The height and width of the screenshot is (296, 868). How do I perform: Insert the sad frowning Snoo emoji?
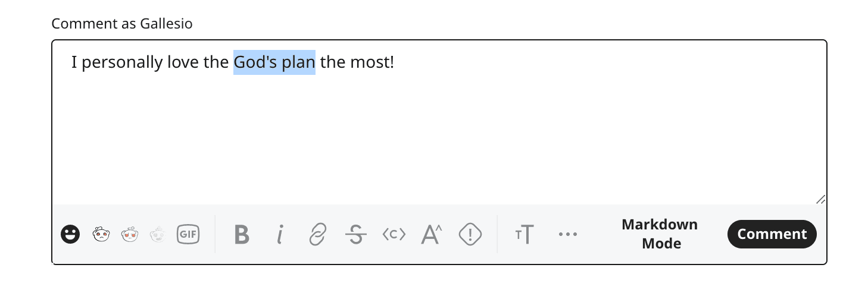click(x=101, y=234)
